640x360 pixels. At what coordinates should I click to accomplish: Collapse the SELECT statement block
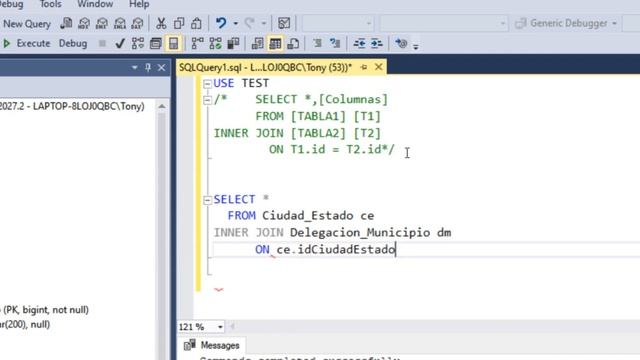[x=207, y=200]
